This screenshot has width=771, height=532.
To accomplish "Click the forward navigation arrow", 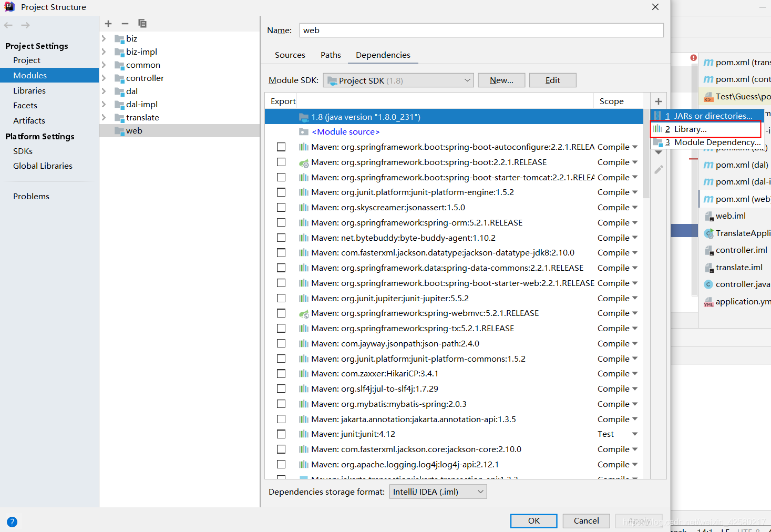I will [25, 25].
